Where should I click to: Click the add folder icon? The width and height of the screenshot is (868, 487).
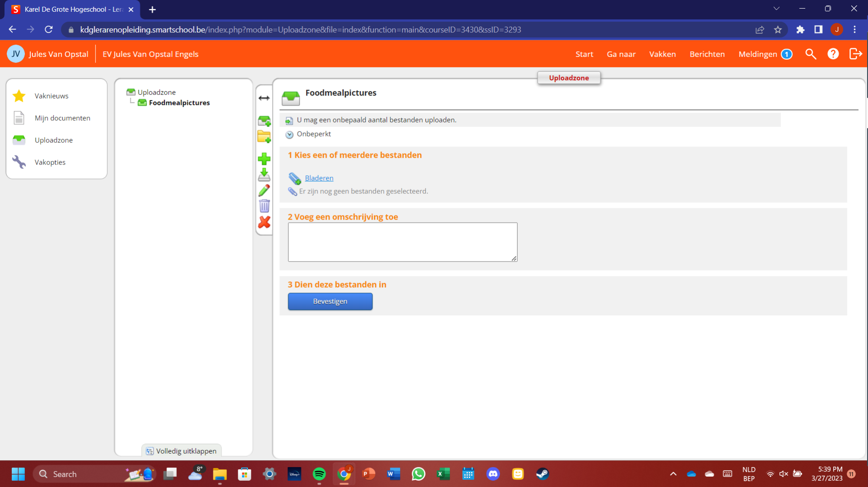(264, 136)
